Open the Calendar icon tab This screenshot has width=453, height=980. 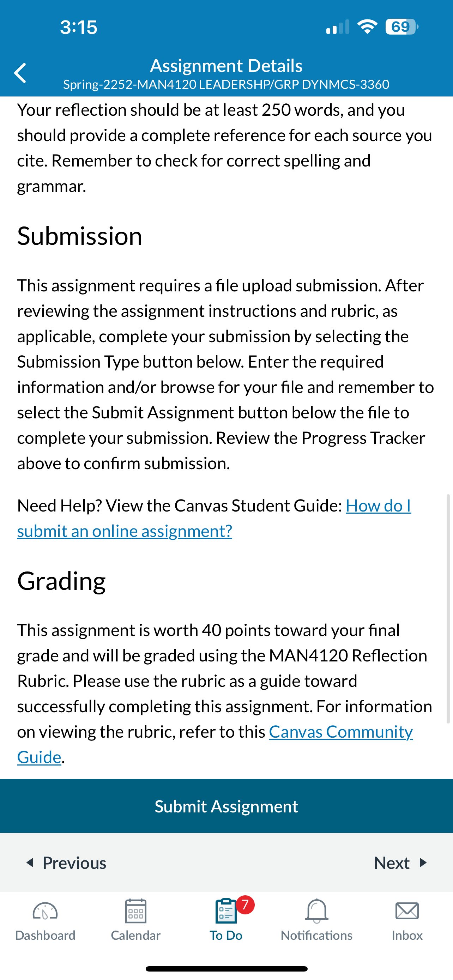click(x=135, y=911)
